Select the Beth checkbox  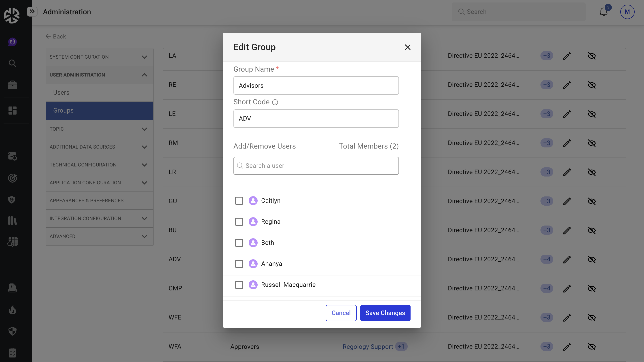pos(239,243)
